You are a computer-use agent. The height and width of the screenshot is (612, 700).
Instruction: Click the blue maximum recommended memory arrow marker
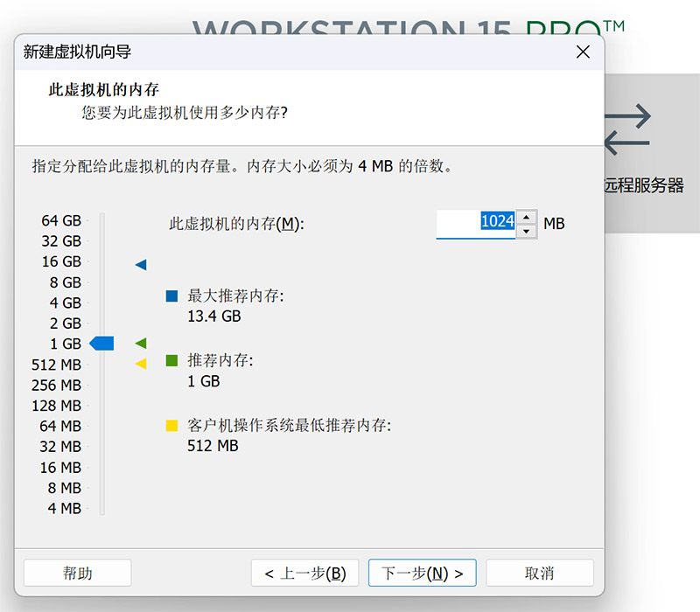click(x=141, y=264)
